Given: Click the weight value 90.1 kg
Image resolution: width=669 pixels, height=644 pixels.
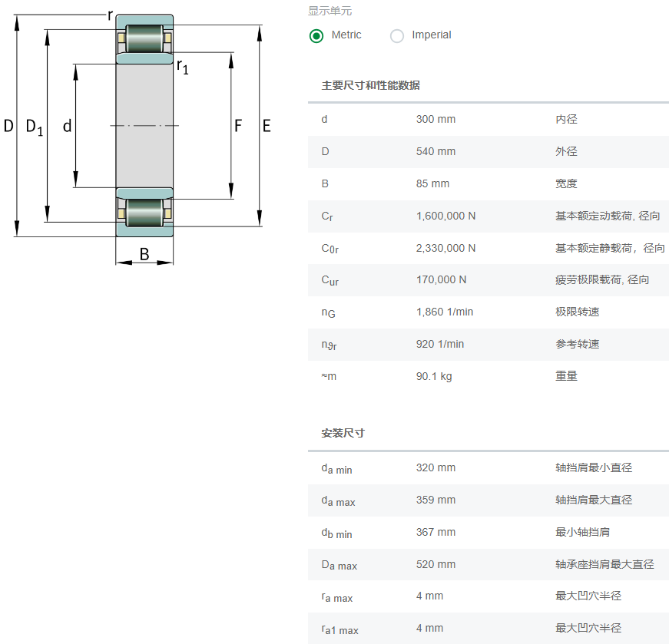Looking at the screenshot, I should tap(434, 377).
